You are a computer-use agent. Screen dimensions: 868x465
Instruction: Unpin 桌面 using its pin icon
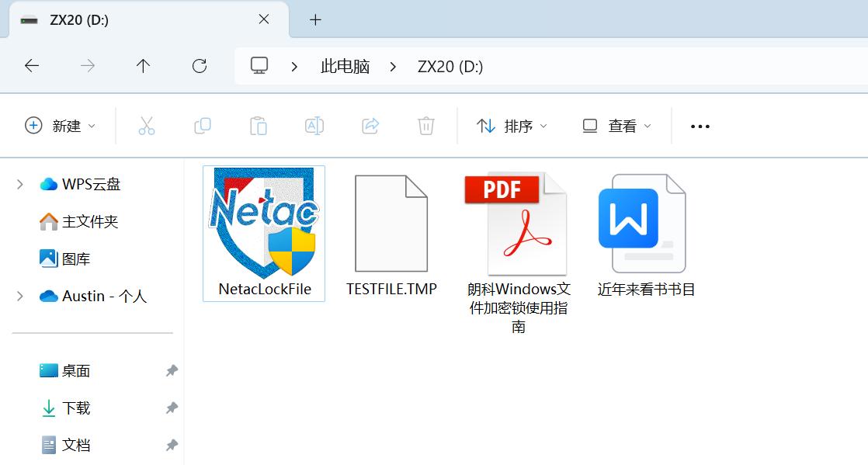172,371
